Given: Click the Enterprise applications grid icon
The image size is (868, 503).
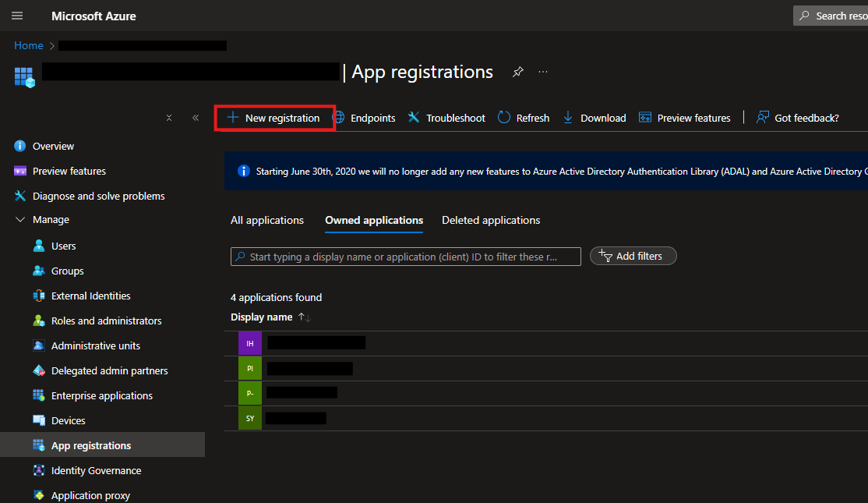Looking at the screenshot, I should point(39,395).
